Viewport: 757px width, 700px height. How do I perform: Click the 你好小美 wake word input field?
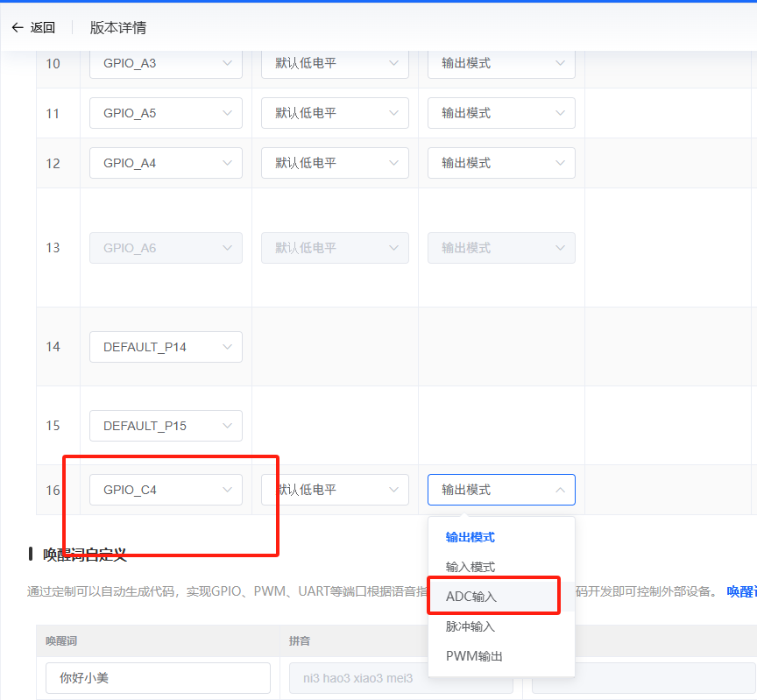(x=157, y=677)
